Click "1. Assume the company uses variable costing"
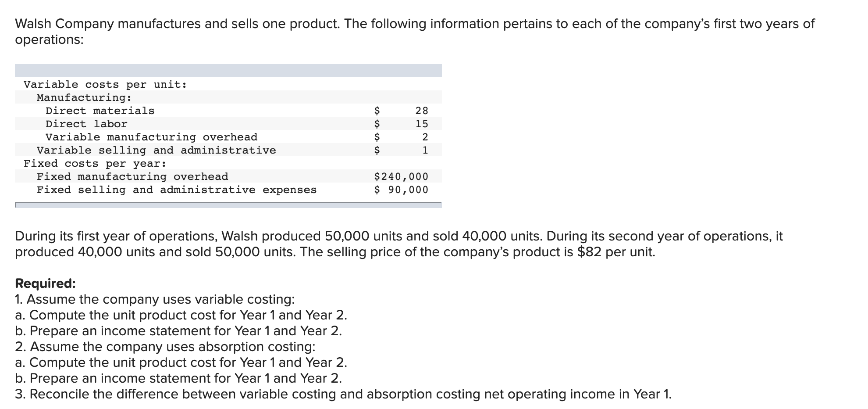The width and height of the screenshot is (868, 409). click(x=155, y=299)
